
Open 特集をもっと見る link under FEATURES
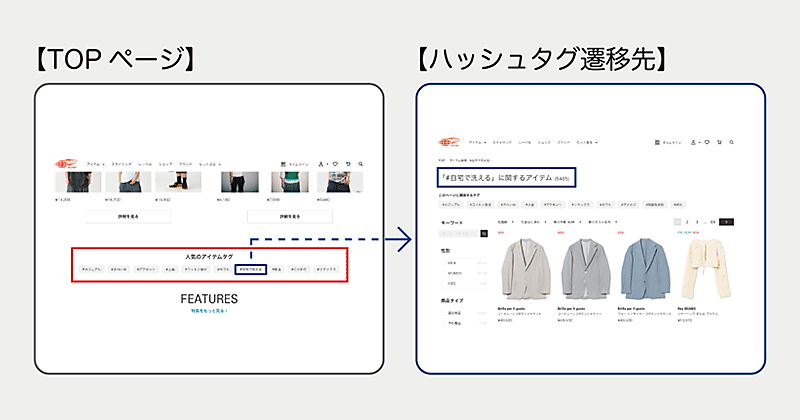(x=209, y=311)
